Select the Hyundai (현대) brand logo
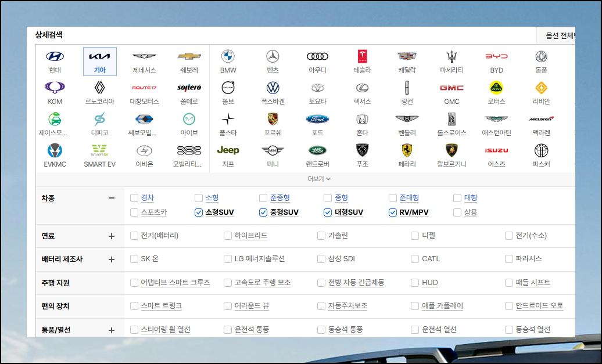Screen dimensions: 602x364 (55, 56)
